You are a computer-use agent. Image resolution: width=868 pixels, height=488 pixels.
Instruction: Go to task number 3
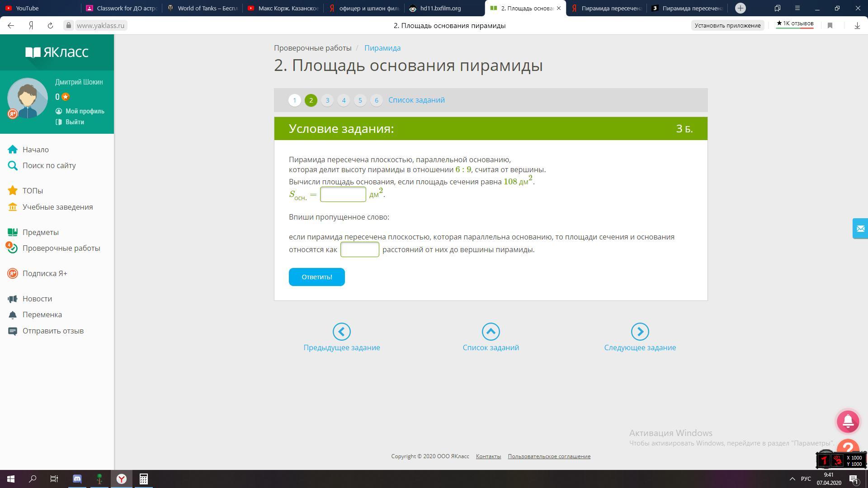(x=327, y=100)
